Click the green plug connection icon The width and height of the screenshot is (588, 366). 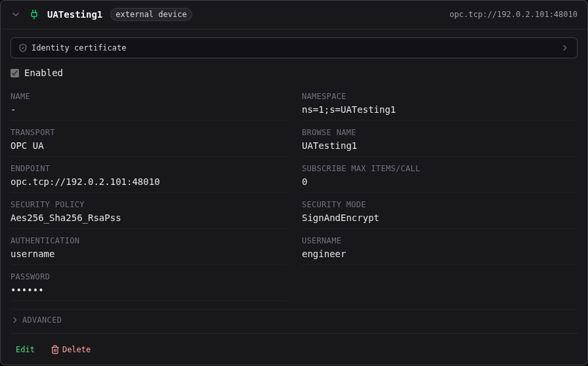tap(34, 14)
